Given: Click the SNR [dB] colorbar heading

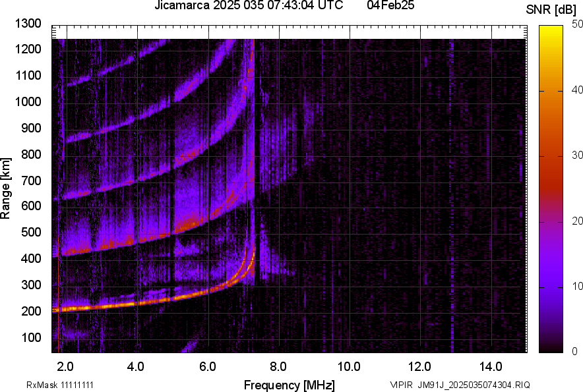Looking at the screenshot, I should tap(551, 10).
